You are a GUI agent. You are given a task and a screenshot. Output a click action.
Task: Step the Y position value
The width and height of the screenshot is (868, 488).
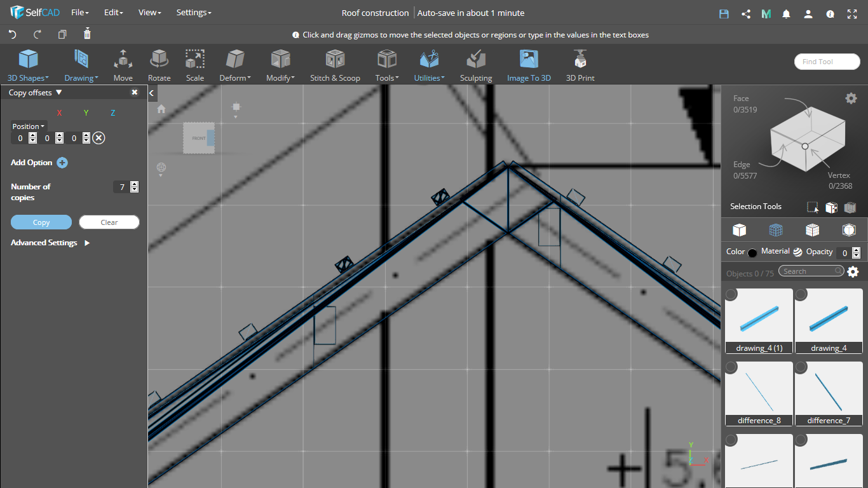(59, 138)
